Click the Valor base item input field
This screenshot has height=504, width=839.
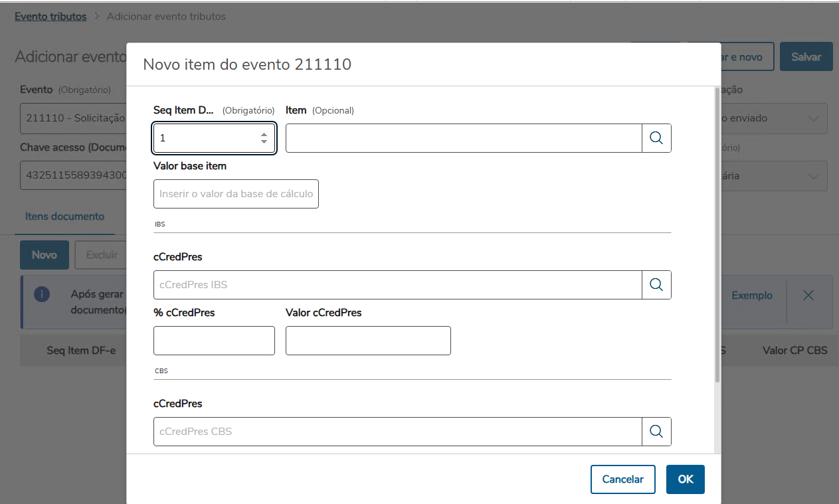click(236, 194)
